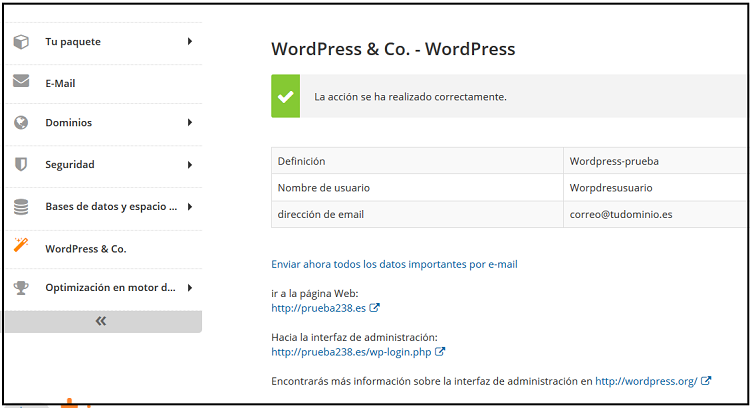This screenshot has height=408, width=750.
Task: Click the success message text
Action: tap(410, 97)
